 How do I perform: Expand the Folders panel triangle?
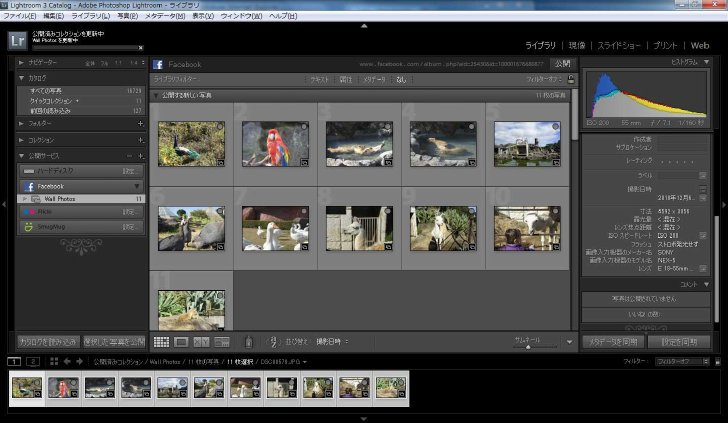pyautogui.click(x=21, y=124)
